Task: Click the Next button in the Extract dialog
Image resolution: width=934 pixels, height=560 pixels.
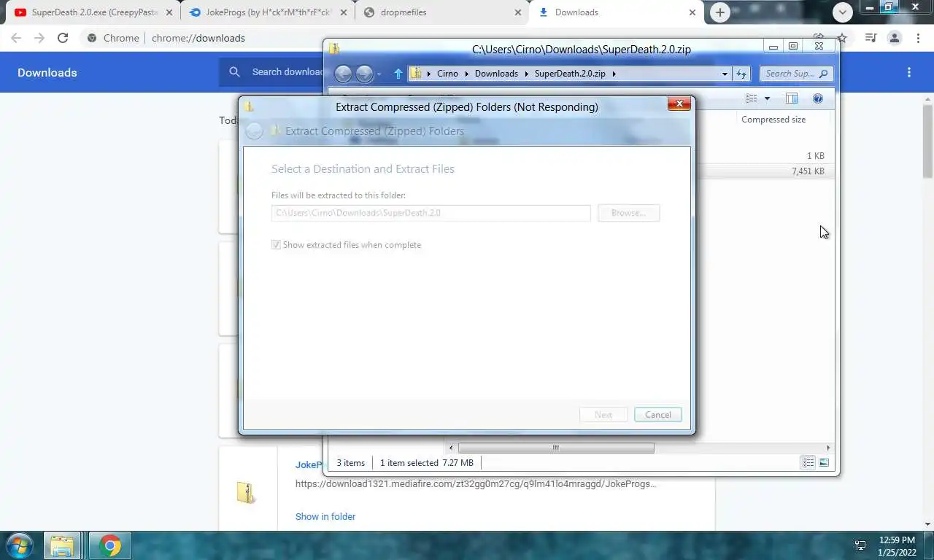Action: pyautogui.click(x=603, y=415)
